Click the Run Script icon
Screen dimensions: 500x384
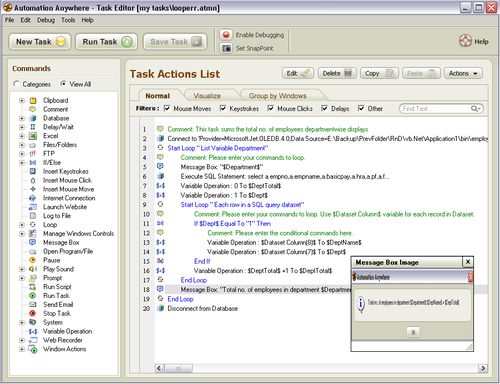(x=33, y=287)
